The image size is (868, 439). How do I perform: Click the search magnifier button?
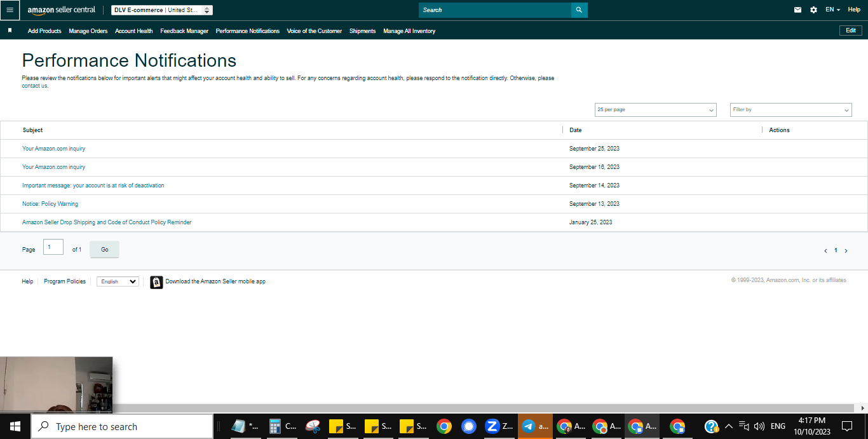pyautogui.click(x=579, y=10)
